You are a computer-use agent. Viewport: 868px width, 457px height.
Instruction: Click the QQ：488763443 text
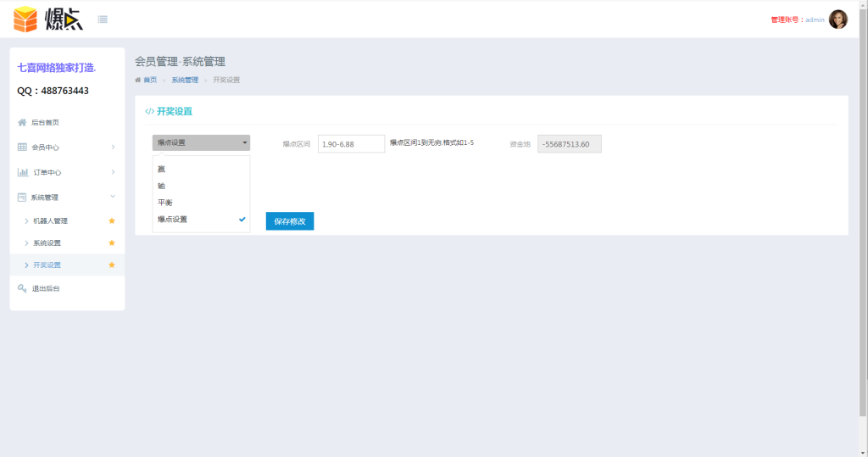pos(53,91)
